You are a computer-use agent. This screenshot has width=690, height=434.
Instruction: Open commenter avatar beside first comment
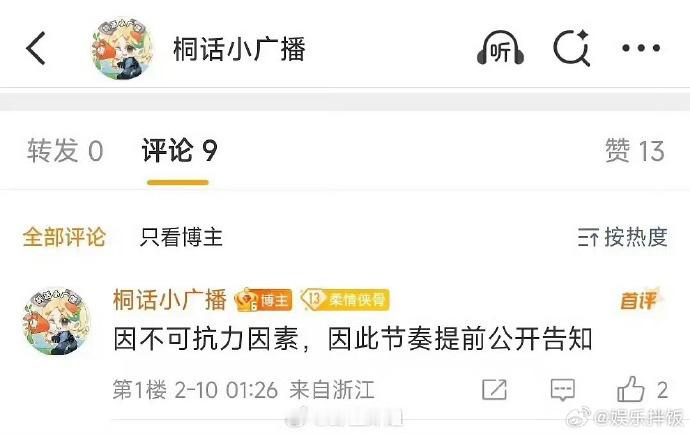point(56,321)
